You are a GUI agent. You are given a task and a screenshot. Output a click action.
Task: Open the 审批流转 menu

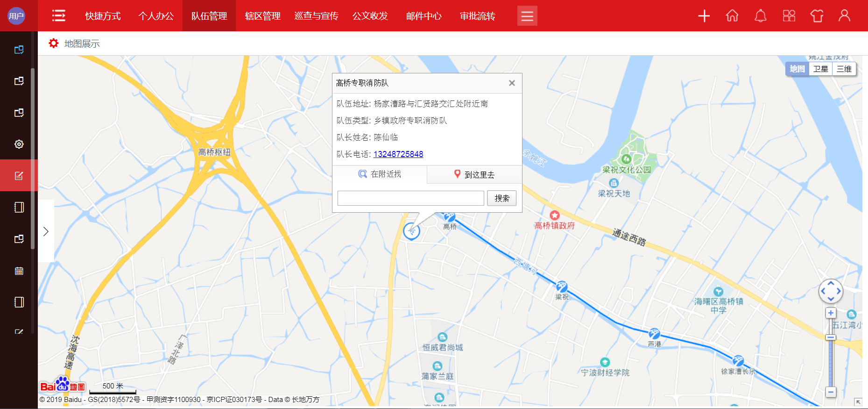pos(477,16)
